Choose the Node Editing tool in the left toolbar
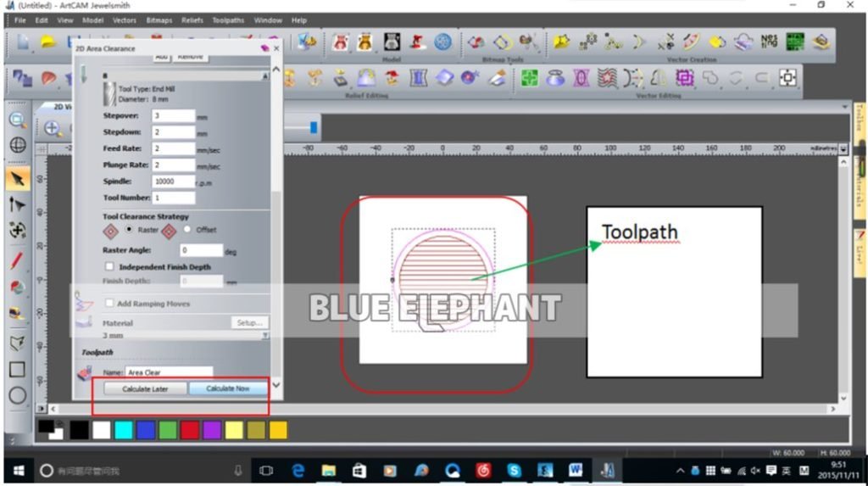 [17, 204]
